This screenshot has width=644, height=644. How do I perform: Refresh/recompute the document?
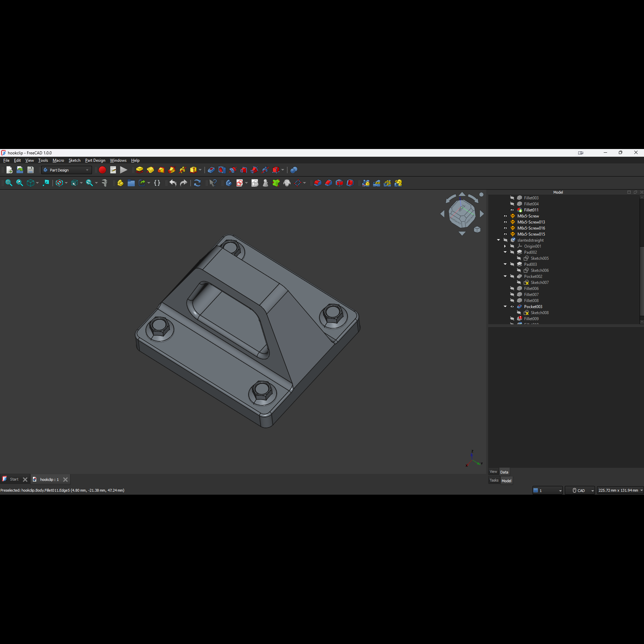click(x=197, y=183)
